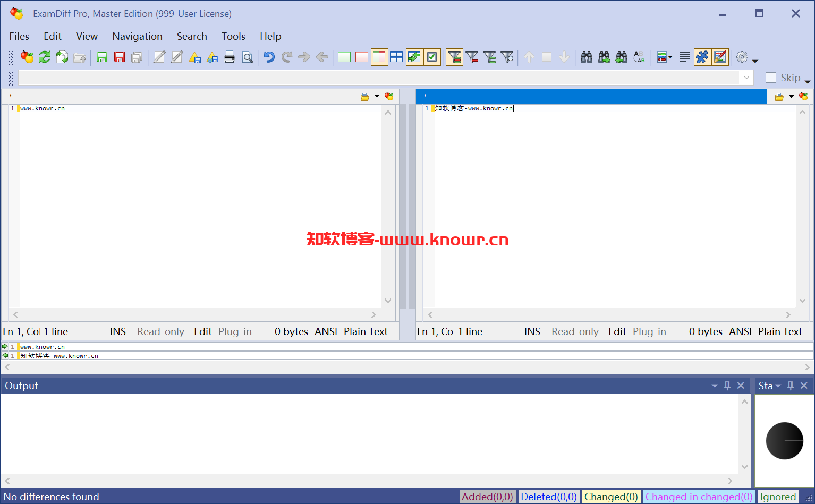Click the horizontal split blue grid icon
This screenshot has height=504, width=815.
[x=397, y=57]
